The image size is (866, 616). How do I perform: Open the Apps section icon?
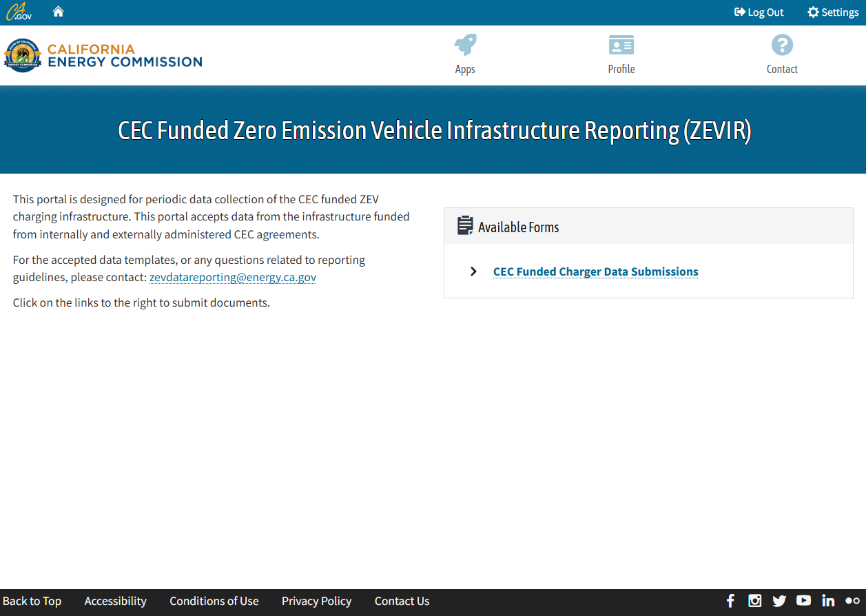465,44
